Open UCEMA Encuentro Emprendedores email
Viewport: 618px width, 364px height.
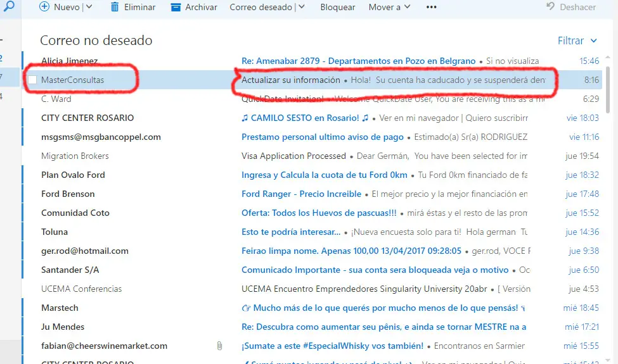(x=364, y=289)
